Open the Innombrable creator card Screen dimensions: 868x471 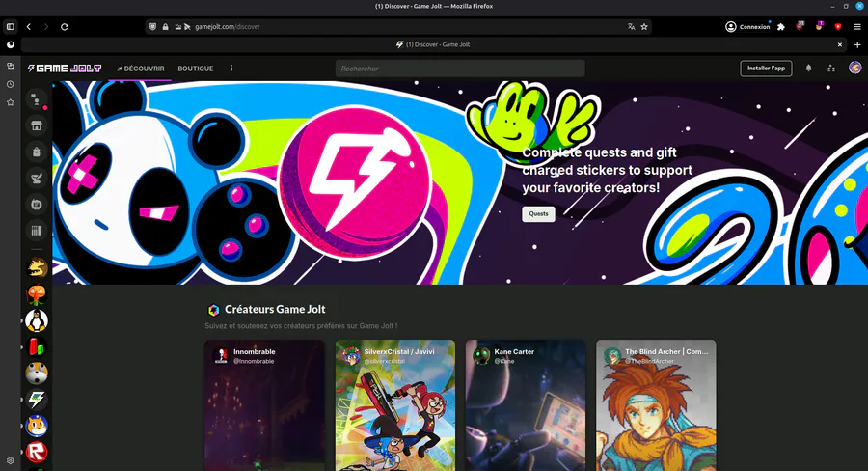click(x=264, y=405)
